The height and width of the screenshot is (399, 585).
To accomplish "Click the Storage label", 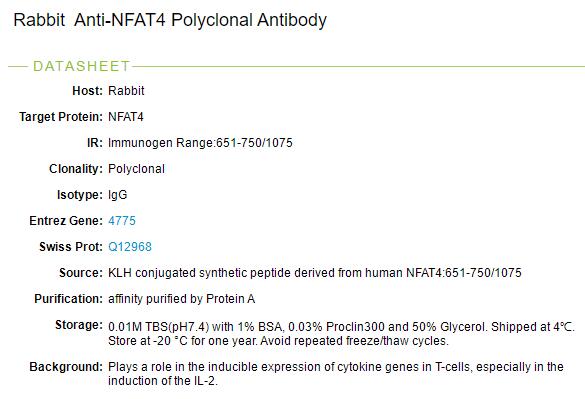I will (x=79, y=325).
